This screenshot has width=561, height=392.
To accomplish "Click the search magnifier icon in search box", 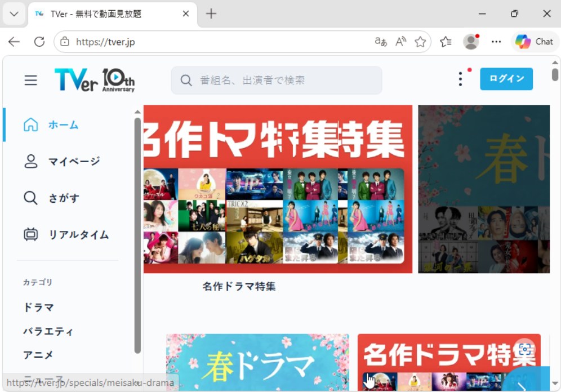I will pyautogui.click(x=186, y=80).
